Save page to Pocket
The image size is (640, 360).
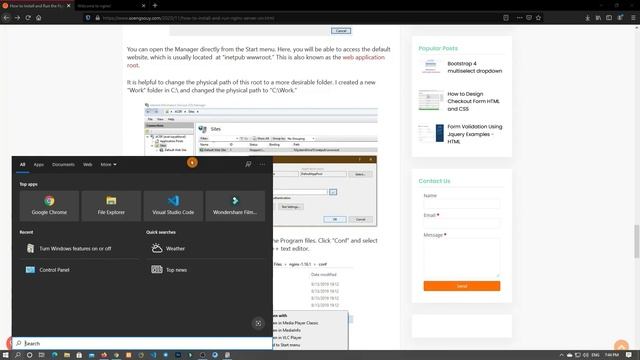pyautogui.click(x=529, y=18)
